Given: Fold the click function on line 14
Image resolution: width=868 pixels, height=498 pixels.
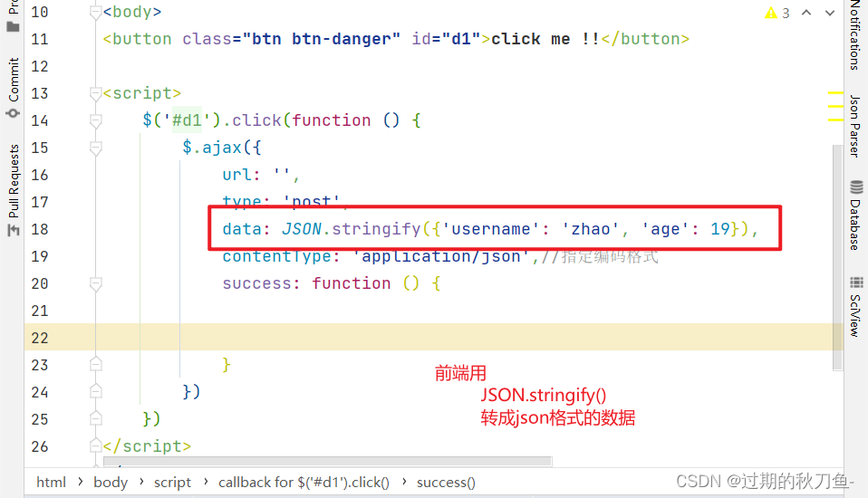Looking at the screenshot, I should [x=95, y=120].
